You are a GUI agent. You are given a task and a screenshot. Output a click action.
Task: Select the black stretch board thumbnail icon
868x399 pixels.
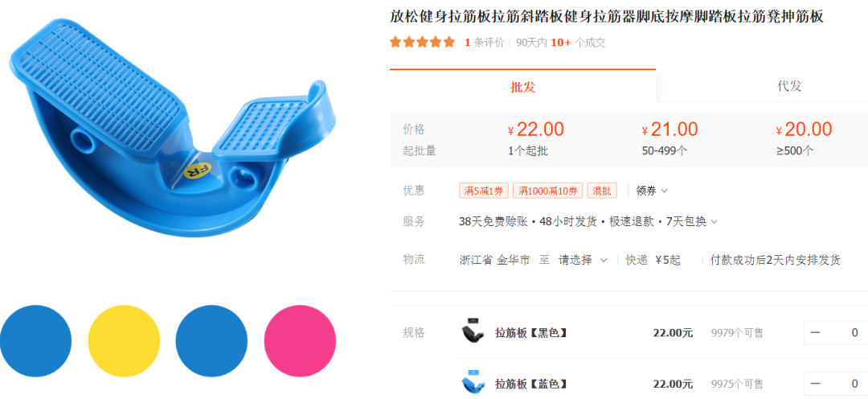click(x=473, y=332)
